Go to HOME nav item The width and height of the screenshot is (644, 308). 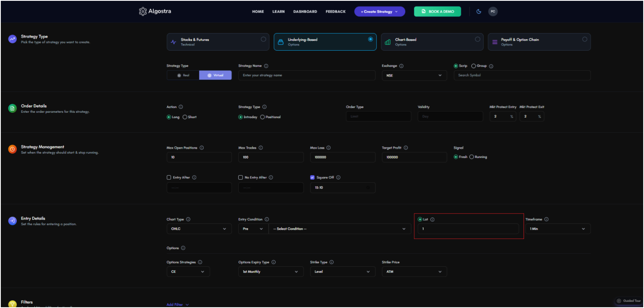[258, 11]
